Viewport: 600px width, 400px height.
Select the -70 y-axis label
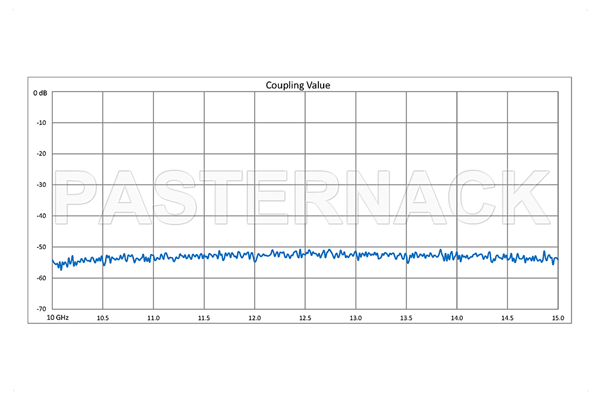(x=41, y=309)
